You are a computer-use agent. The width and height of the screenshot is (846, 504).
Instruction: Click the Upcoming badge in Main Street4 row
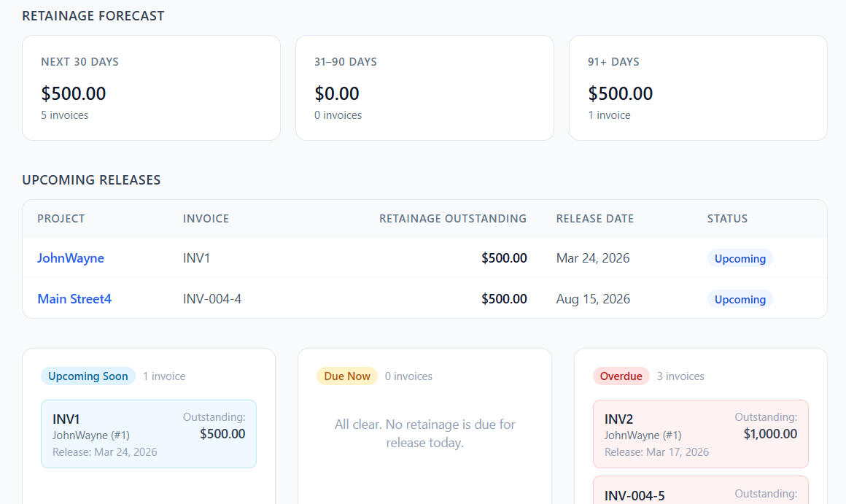740,300
